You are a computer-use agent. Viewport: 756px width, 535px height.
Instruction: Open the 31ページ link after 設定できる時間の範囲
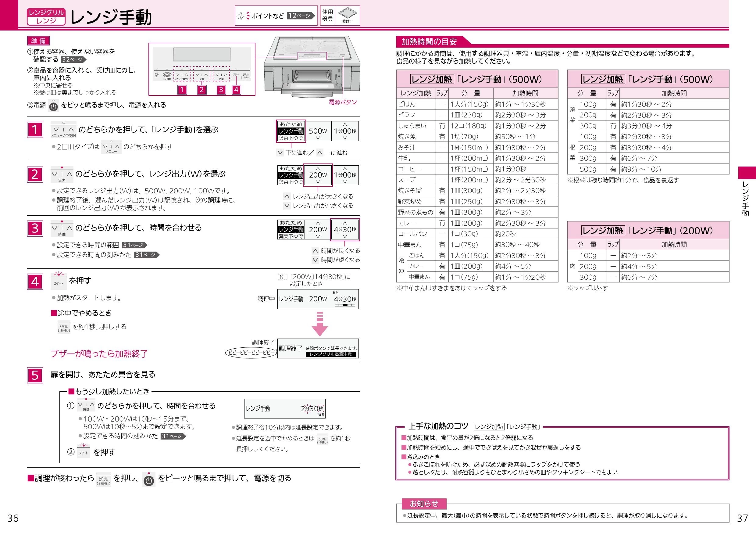135,245
